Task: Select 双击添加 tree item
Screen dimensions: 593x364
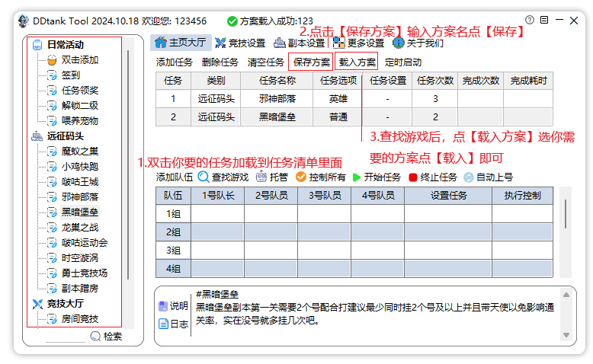Action: [80, 59]
